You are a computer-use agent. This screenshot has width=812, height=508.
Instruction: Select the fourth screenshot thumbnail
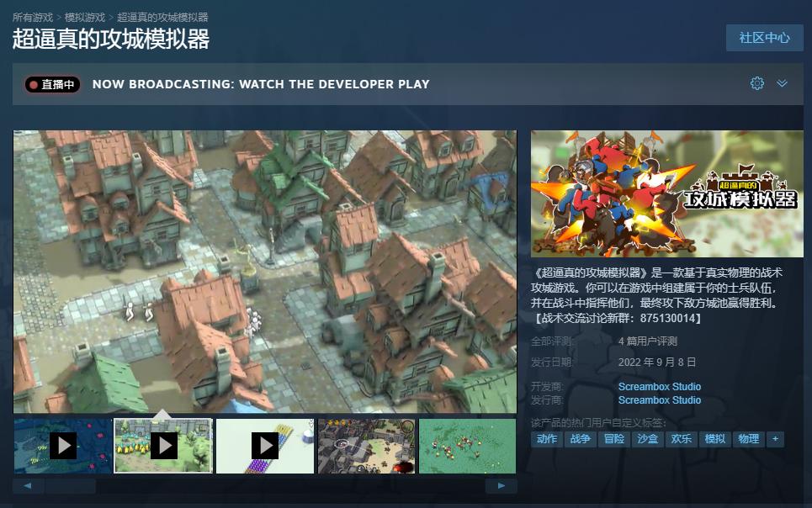click(x=365, y=446)
